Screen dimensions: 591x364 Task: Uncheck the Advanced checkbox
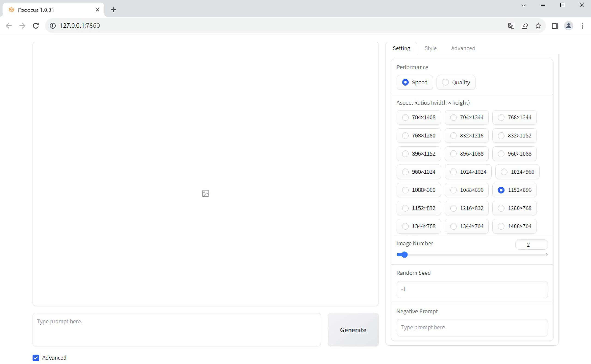[x=36, y=358]
